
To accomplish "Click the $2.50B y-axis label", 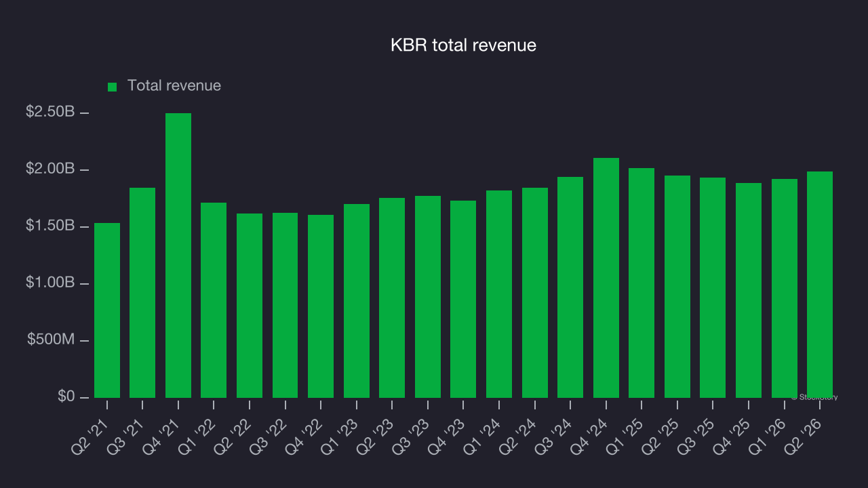I will tap(50, 112).
